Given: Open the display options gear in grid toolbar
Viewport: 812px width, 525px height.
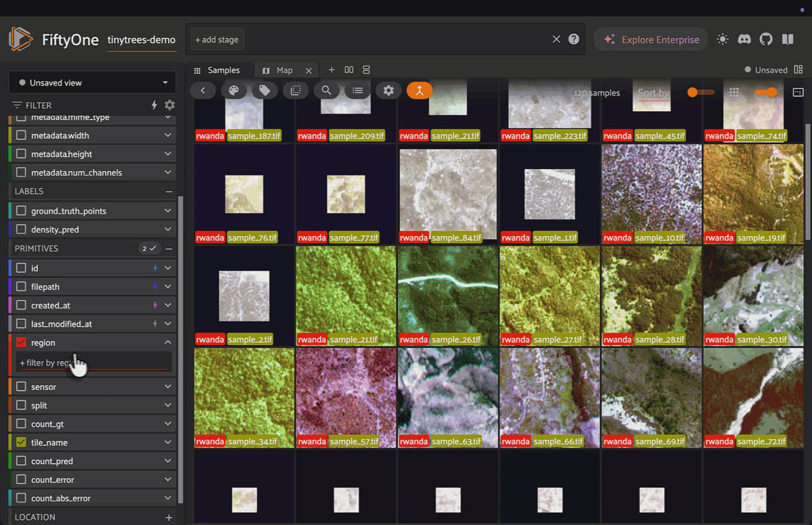Looking at the screenshot, I should (388, 91).
